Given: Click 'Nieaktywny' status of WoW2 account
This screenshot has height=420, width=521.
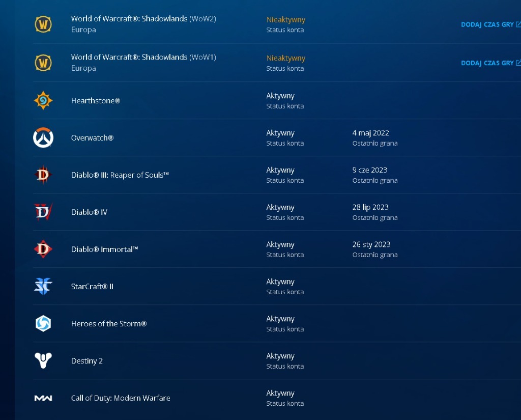Looking at the screenshot, I should pos(286,20).
